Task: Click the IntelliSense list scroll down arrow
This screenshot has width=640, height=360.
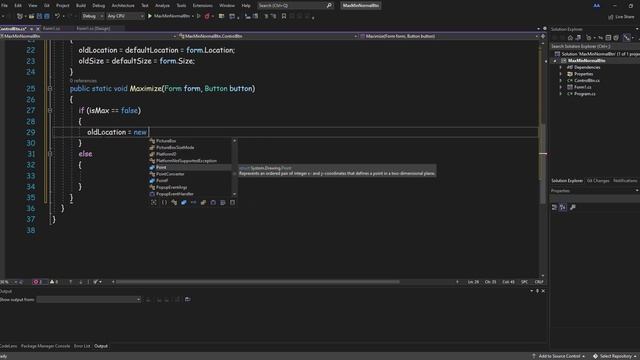Action: tap(234, 194)
